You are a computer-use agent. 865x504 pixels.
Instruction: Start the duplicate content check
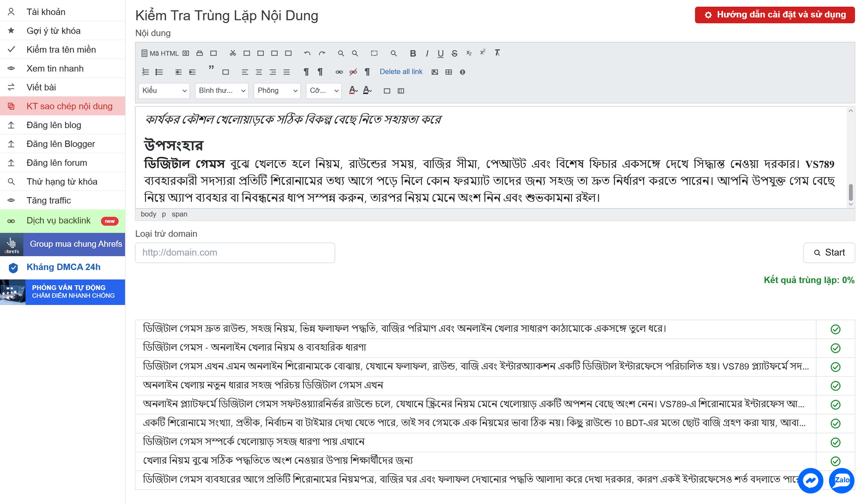(x=829, y=253)
